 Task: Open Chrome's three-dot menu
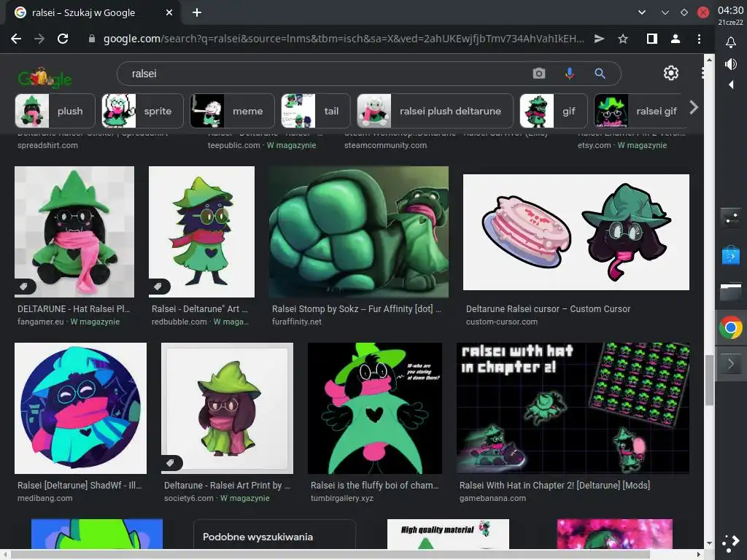pos(699,39)
